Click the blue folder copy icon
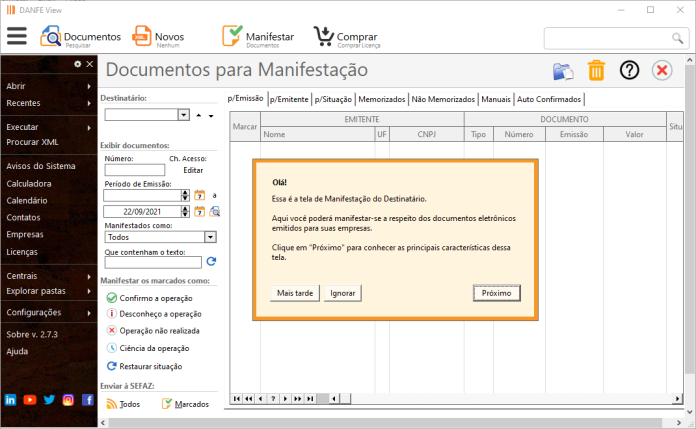The image size is (696, 429). [x=563, y=71]
